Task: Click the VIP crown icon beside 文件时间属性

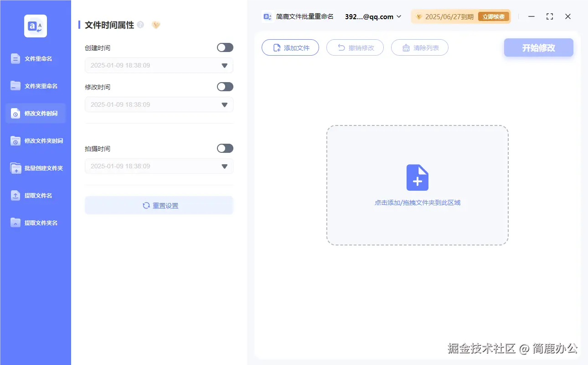Action: [x=156, y=25]
